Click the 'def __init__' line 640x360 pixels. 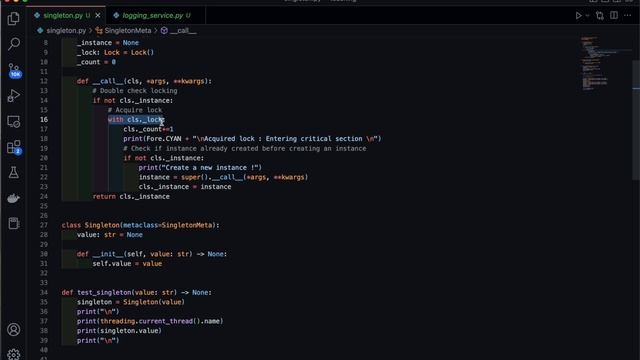(x=151, y=254)
